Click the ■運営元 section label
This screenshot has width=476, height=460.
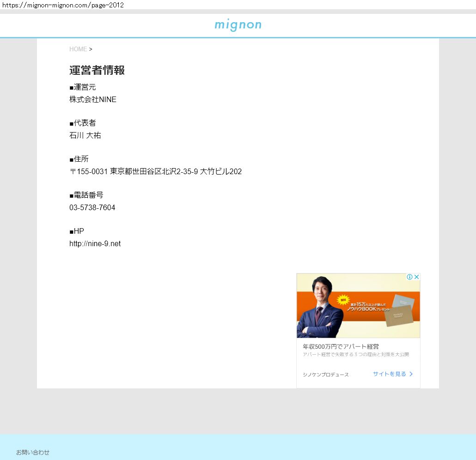83,87
